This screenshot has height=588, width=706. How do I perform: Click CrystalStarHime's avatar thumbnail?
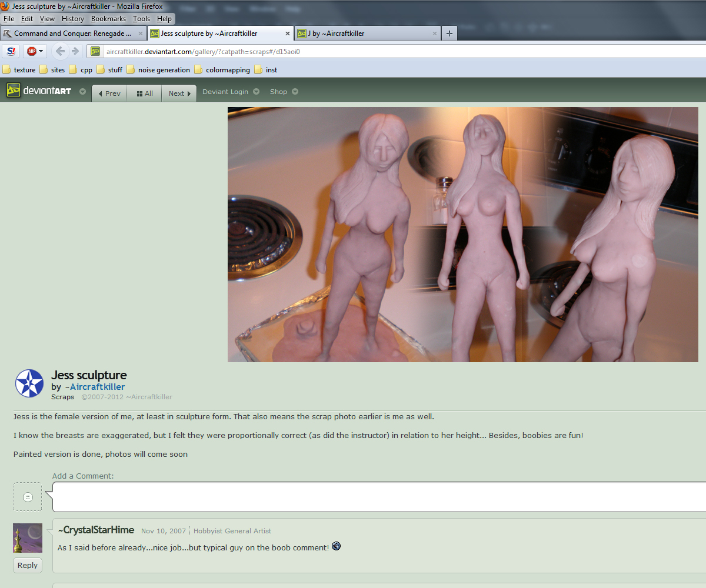tap(28, 537)
